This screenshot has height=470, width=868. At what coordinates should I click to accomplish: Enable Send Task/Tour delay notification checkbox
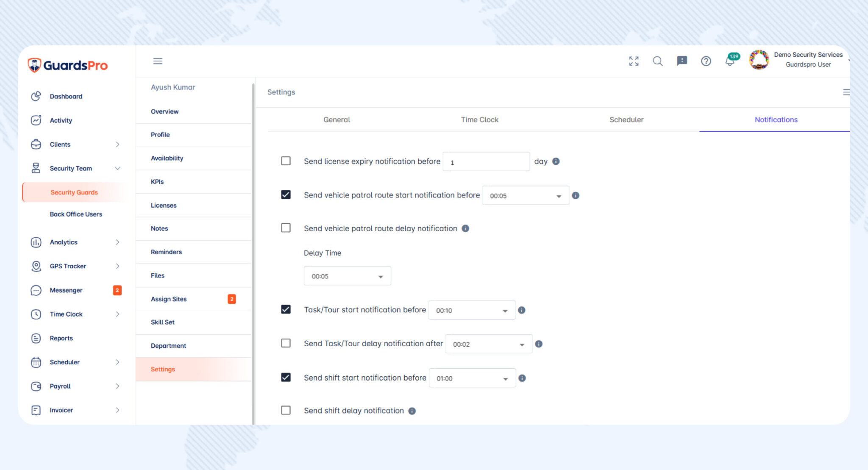(286, 343)
